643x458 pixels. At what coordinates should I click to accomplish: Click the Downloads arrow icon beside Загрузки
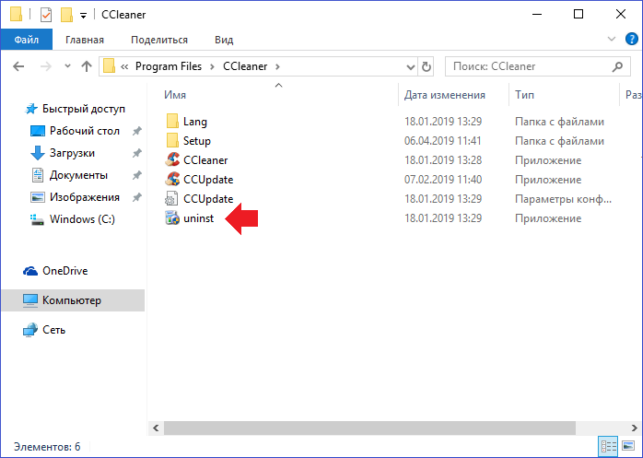(37, 153)
